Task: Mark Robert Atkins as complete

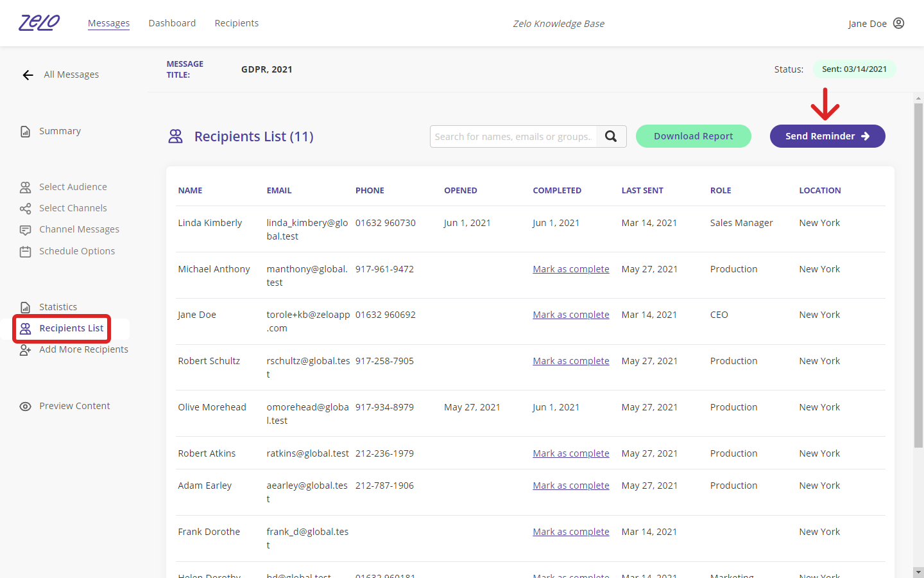Action: pyautogui.click(x=571, y=453)
